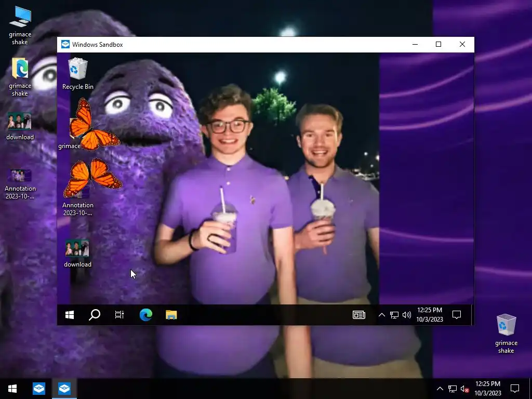Open sandbox clock showing 12:25 PM
The image size is (532, 399).
(430, 315)
